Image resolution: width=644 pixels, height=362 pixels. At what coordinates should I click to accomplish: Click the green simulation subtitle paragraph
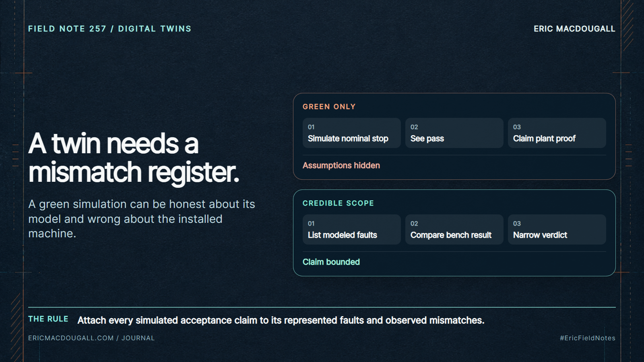pos(142,218)
